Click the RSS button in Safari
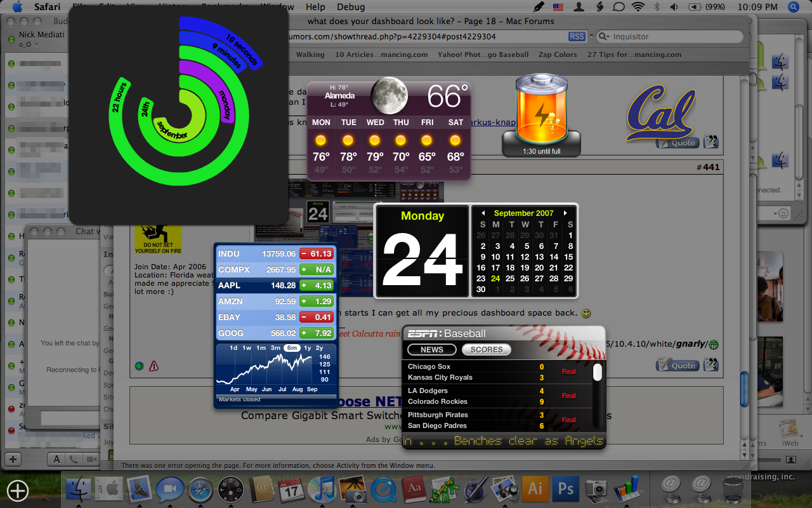Screen dimensions: 812x508 point(577,37)
